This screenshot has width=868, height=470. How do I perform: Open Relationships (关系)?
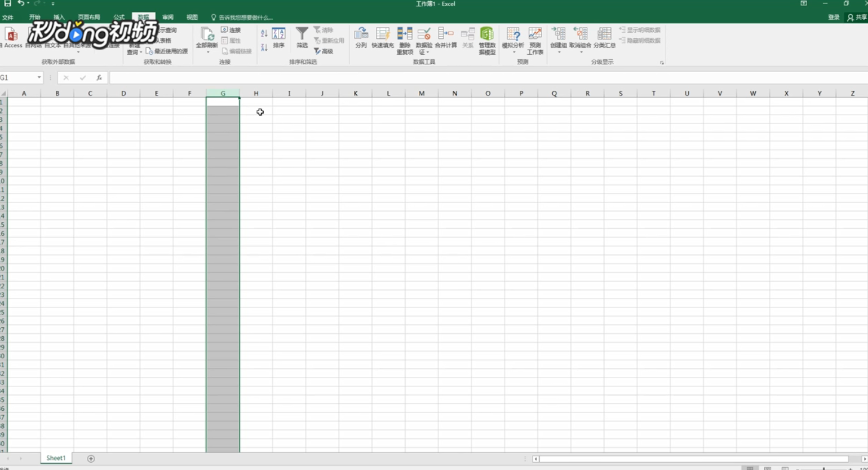[468, 38]
